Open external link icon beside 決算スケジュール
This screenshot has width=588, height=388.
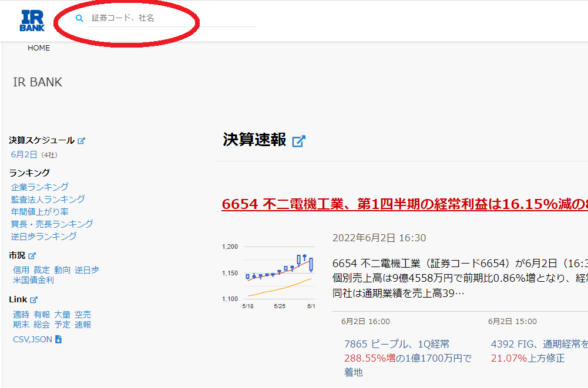click(82, 140)
